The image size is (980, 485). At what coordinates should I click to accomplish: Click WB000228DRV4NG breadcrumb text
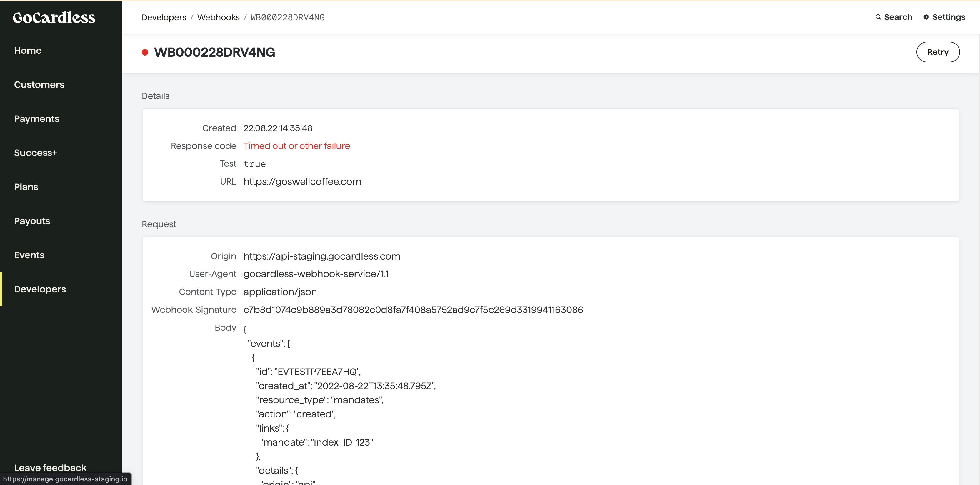click(288, 17)
